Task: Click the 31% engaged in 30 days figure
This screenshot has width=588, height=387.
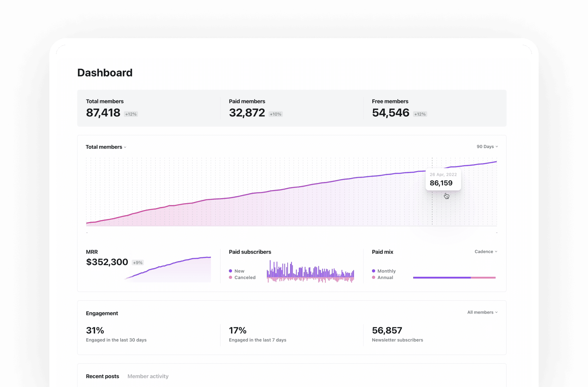Action: tap(95, 330)
